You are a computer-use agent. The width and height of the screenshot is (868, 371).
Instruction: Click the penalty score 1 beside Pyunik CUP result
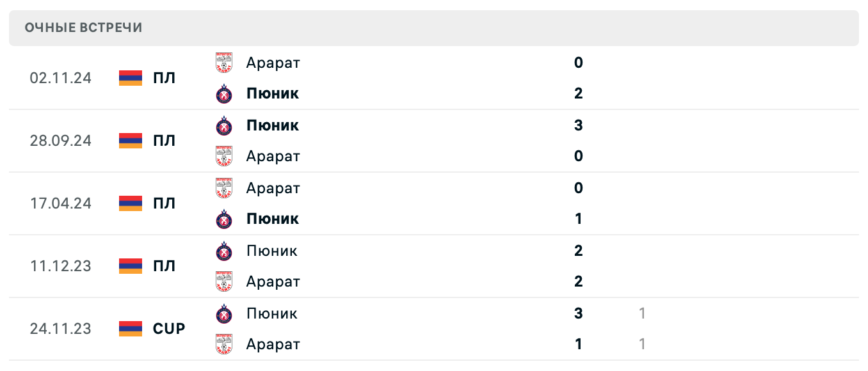point(641,313)
